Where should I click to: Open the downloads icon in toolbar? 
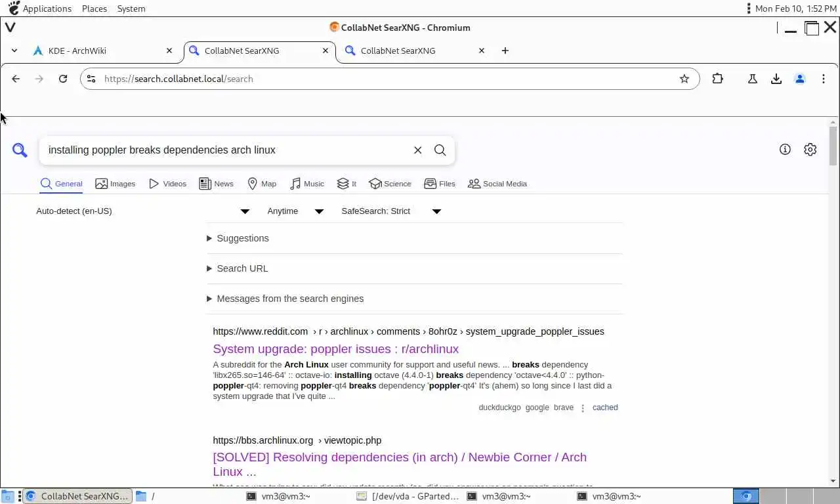776,79
